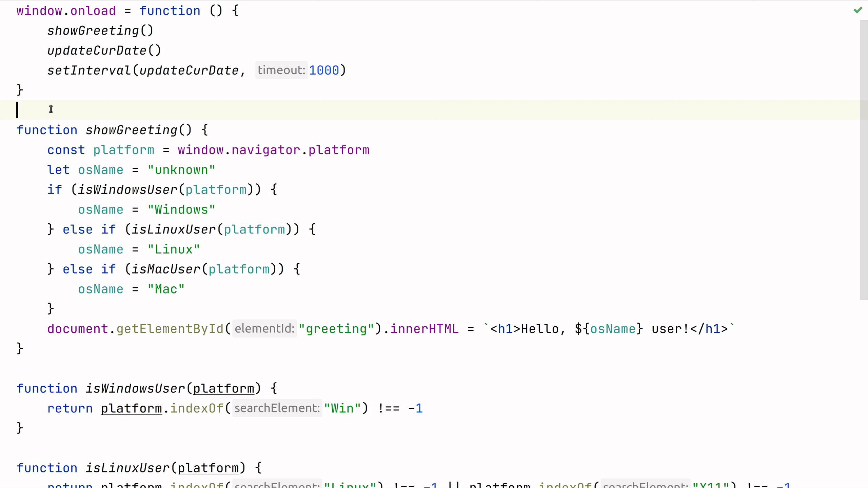
Task: Click the vertical editor scrollbar thumb
Action: 863,159
